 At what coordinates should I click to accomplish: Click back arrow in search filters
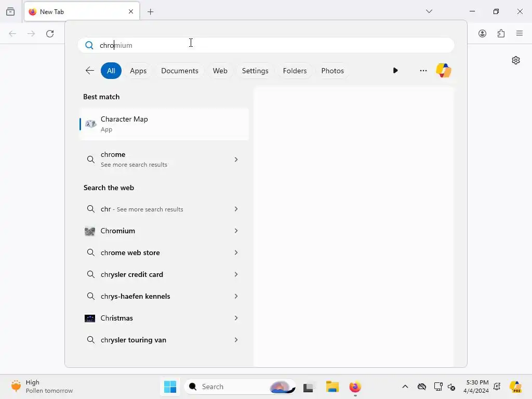coord(89,71)
